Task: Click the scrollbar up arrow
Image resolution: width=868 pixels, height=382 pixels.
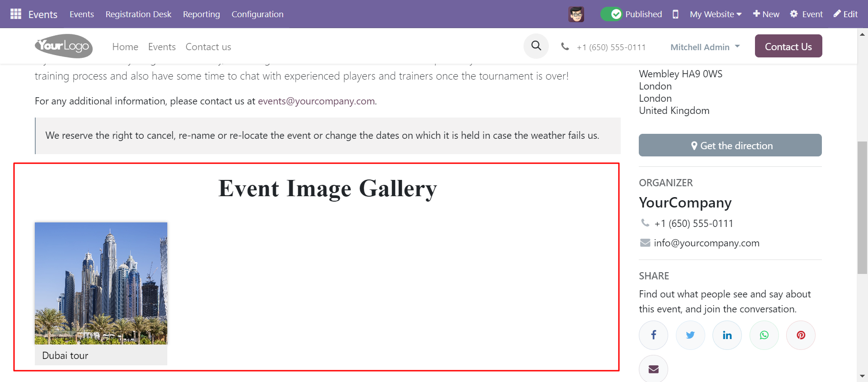Action: point(862,34)
